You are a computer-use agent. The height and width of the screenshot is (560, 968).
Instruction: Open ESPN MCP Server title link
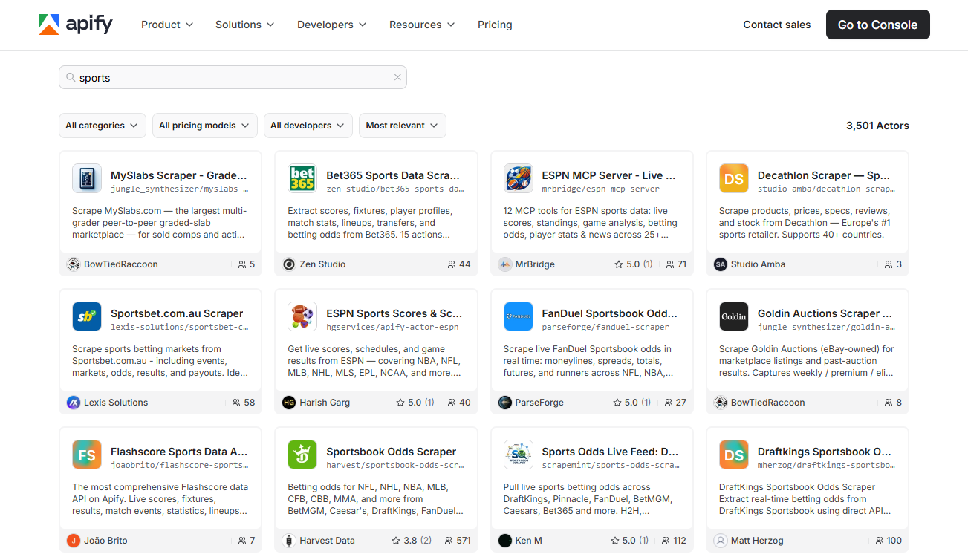[609, 175]
